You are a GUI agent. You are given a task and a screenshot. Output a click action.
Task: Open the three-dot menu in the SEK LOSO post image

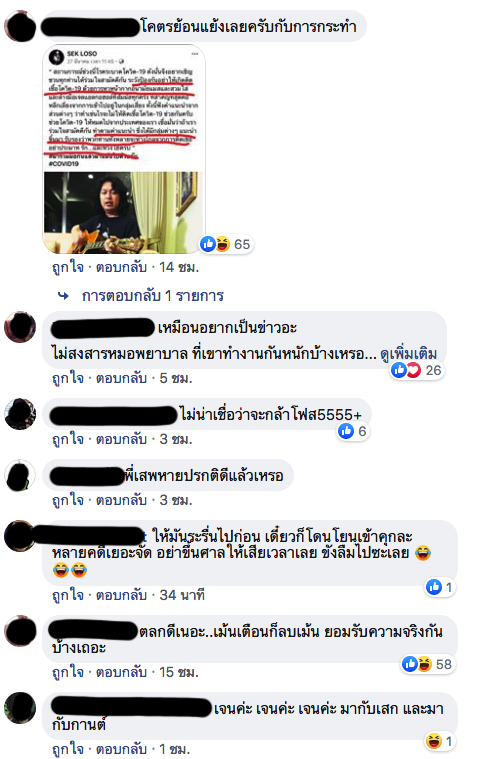click(195, 53)
